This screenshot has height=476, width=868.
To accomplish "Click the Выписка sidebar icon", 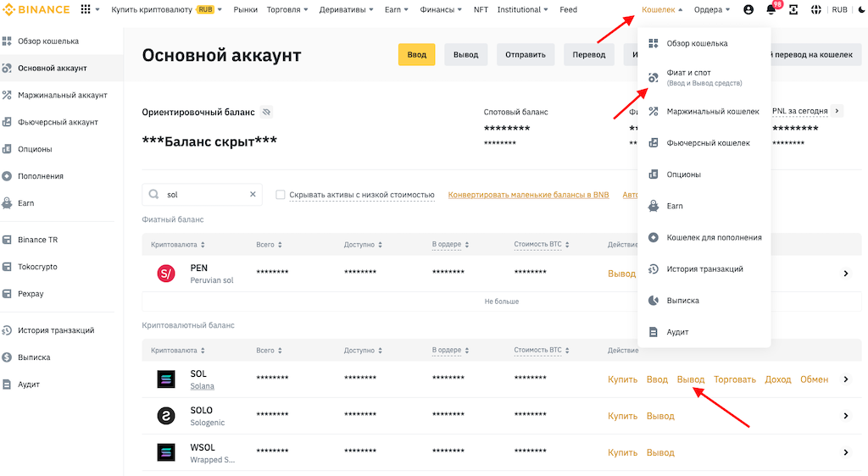I will [7, 357].
